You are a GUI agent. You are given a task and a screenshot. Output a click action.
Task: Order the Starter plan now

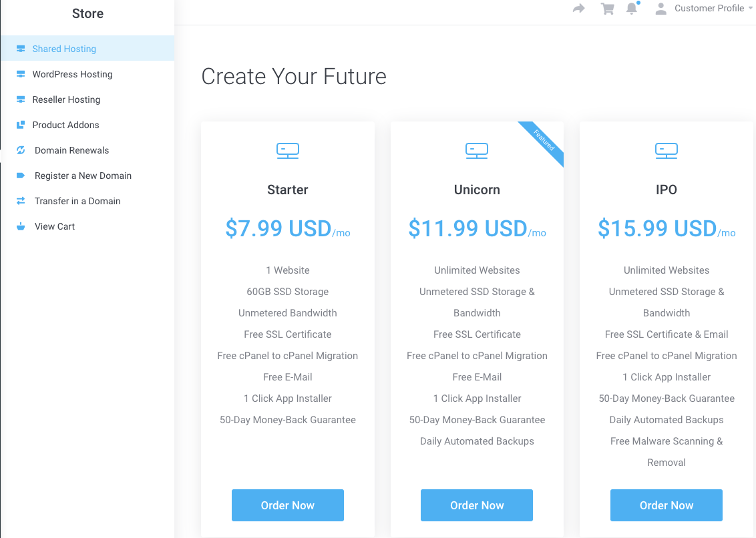click(288, 505)
